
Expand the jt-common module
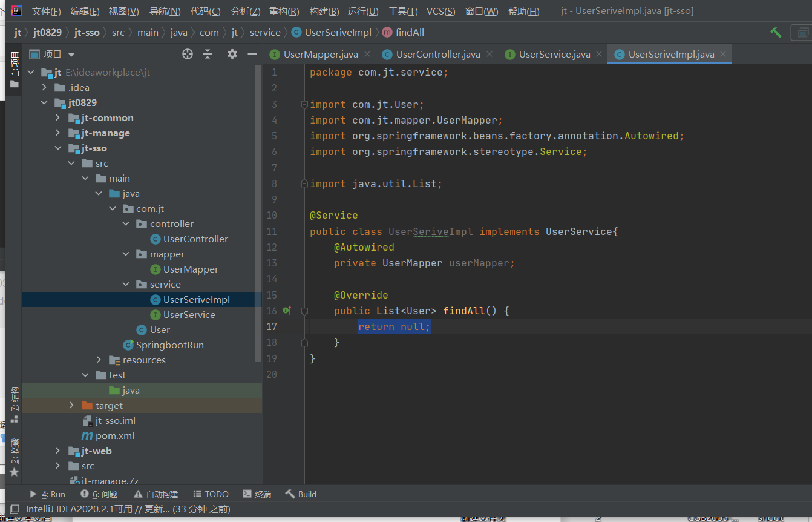(57, 118)
